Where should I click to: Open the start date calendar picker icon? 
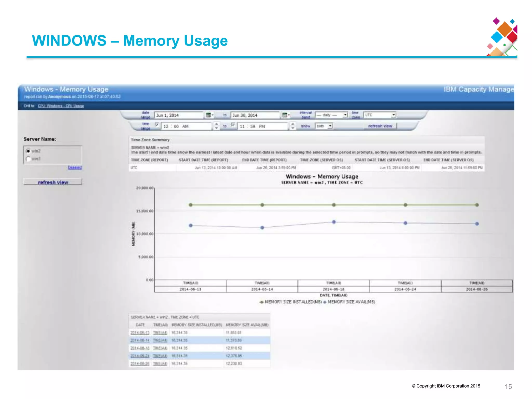209,115
